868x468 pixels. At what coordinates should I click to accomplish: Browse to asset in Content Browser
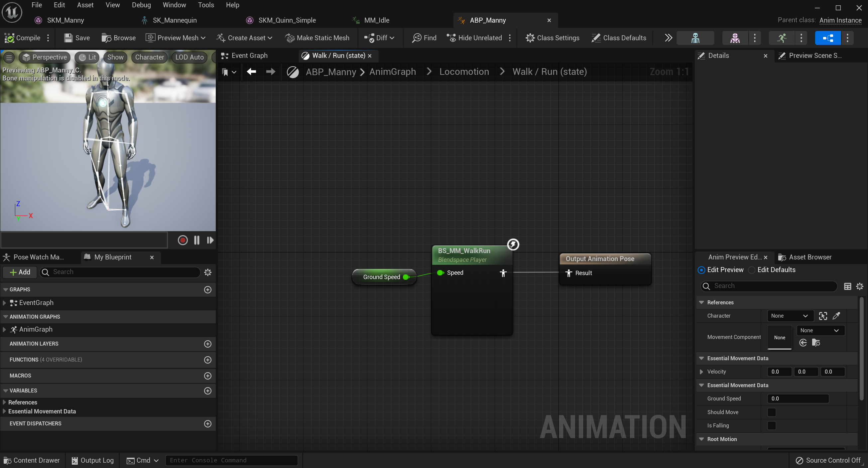pyautogui.click(x=119, y=38)
